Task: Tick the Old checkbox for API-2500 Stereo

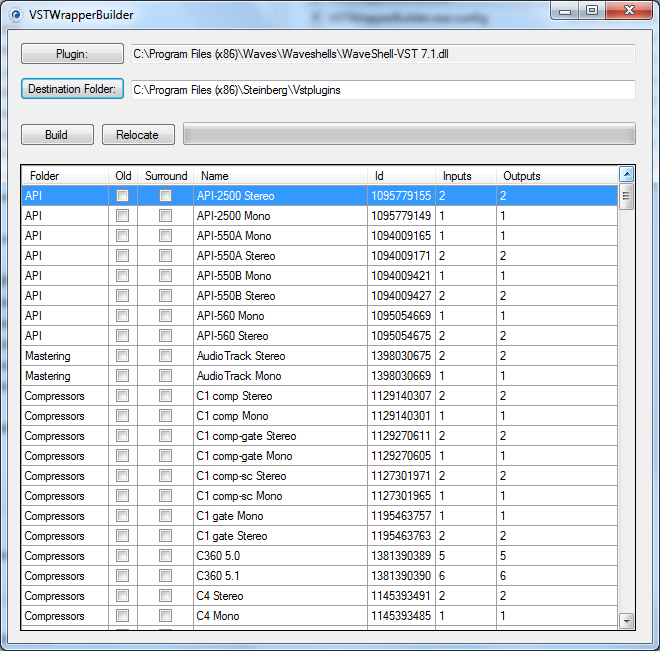Action: coord(122,195)
